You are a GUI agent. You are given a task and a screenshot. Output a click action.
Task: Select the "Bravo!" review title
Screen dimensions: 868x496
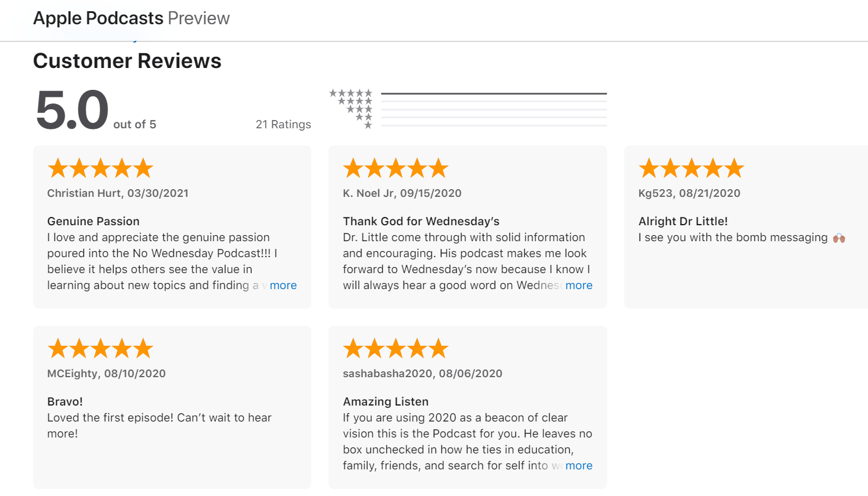[65, 401]
